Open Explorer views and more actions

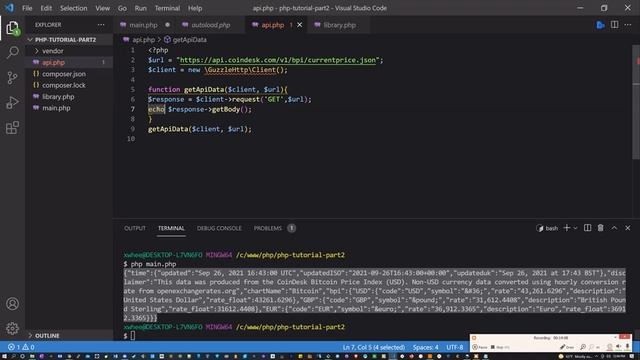(101, 25)
